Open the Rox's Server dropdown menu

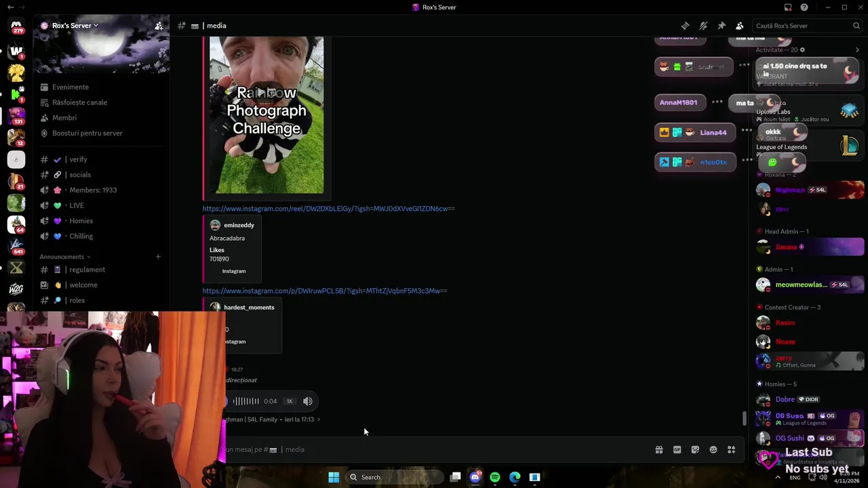(75, 26)
